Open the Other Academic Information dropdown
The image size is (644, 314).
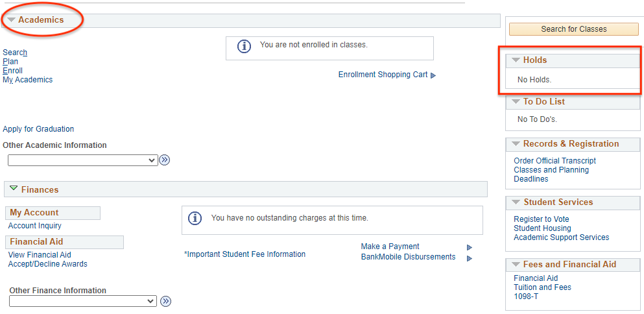tap(83, 160)
